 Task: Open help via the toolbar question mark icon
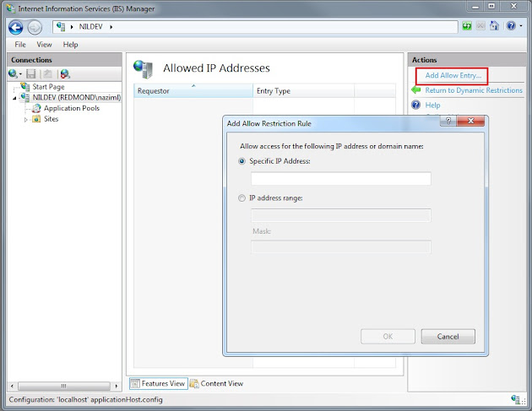point(511,26)
